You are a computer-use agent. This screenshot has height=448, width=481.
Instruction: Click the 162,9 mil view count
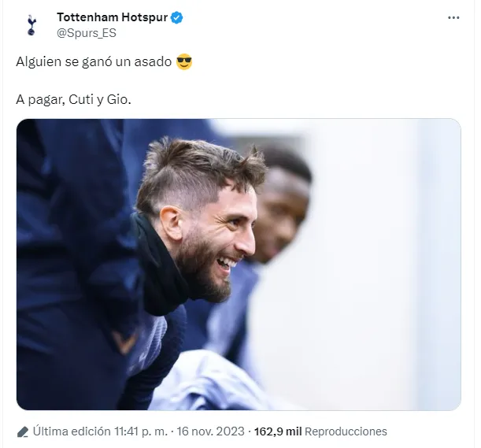tap(278, 431)
